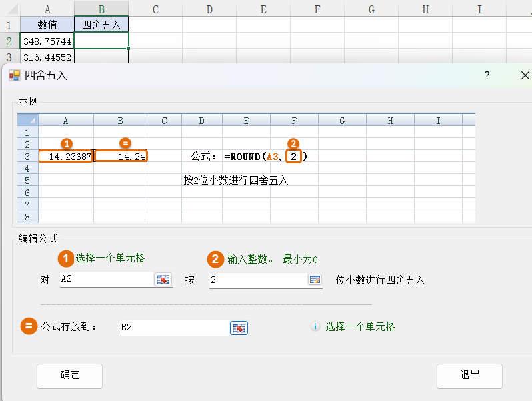Select cell A2 with value 348.75744
Image resolution: width=532 pixels, height=401 pixels.
click(47, 41)
